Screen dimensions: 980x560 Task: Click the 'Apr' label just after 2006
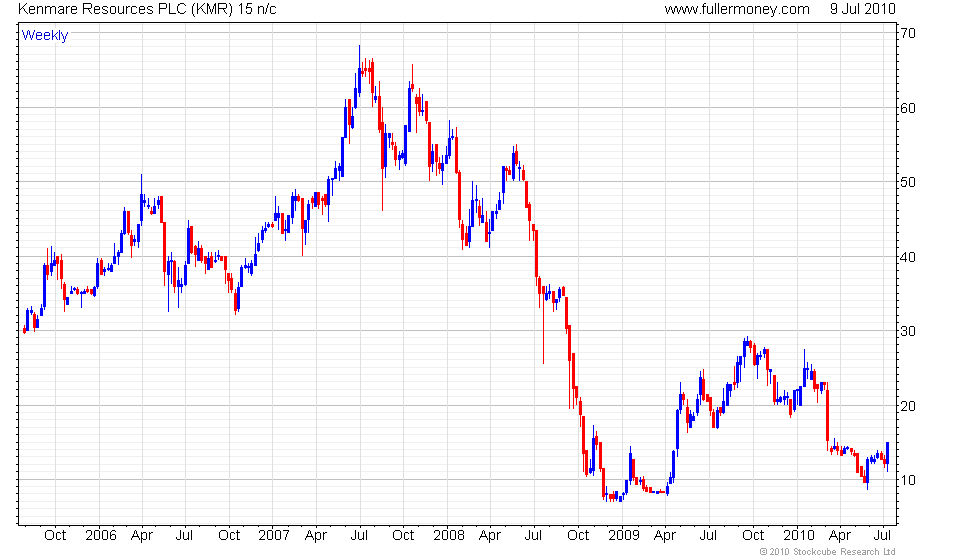click(142, 536)
